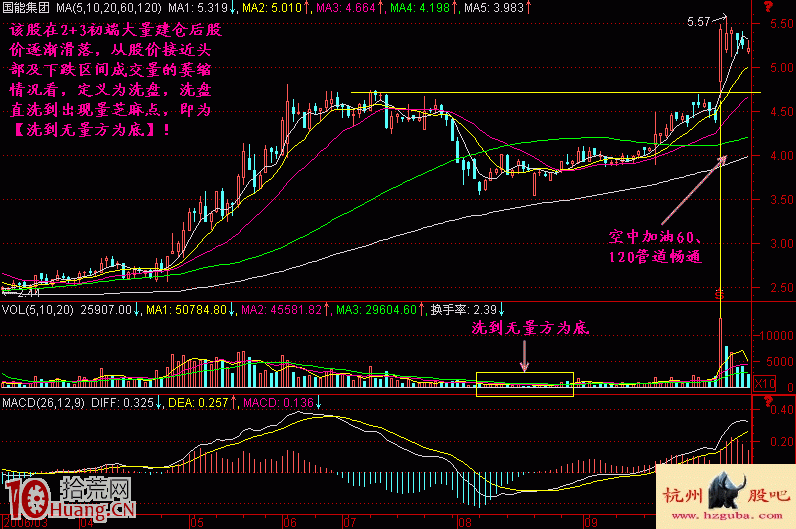Image resolution: width=796 pixels, height=529 pixels.
Task: Open the MA(5,10,20,60,120) indicator parameters
Action: click(x=109, y=8)
